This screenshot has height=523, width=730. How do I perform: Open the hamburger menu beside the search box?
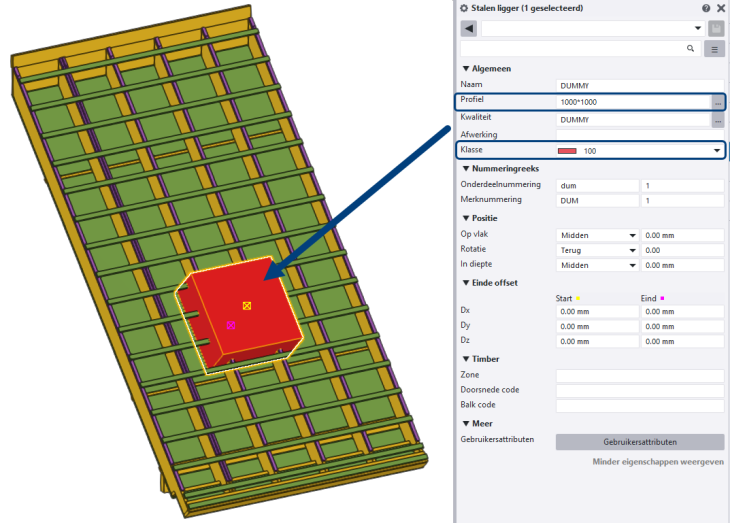click(715, 48)
